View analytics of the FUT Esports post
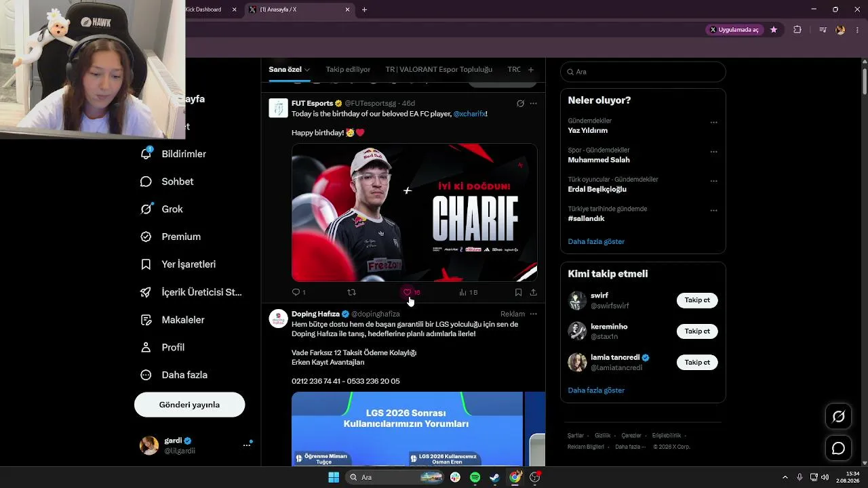Viewport: 868px width, 488px height. click(468, 292)
